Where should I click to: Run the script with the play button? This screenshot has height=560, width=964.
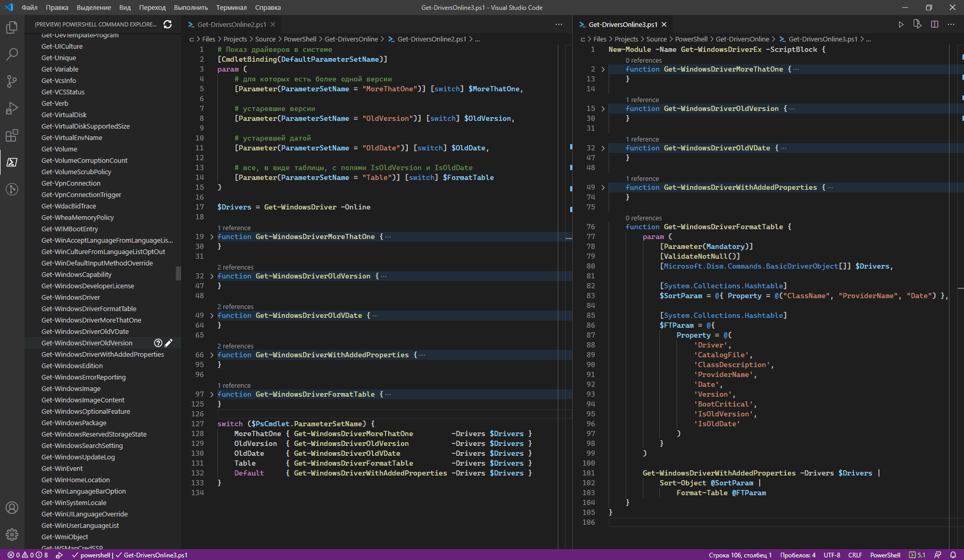[901, 24]
